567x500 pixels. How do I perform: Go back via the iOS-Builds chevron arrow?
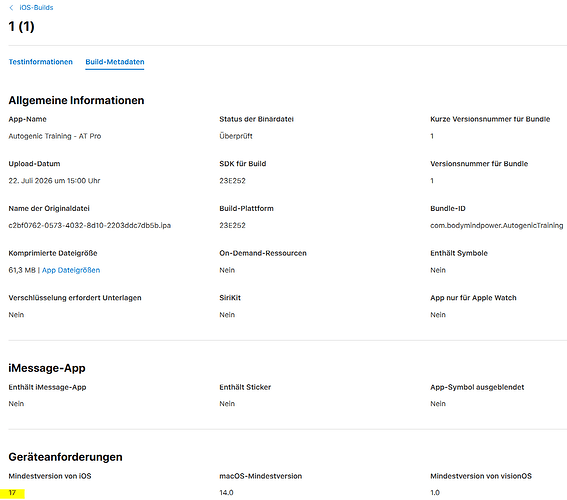pos(11,8)
